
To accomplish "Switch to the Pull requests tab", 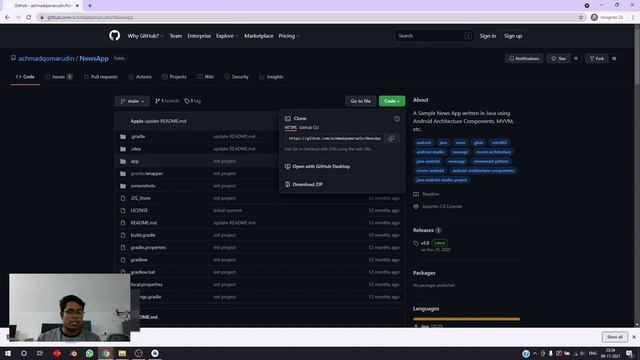I will [100, 77].
